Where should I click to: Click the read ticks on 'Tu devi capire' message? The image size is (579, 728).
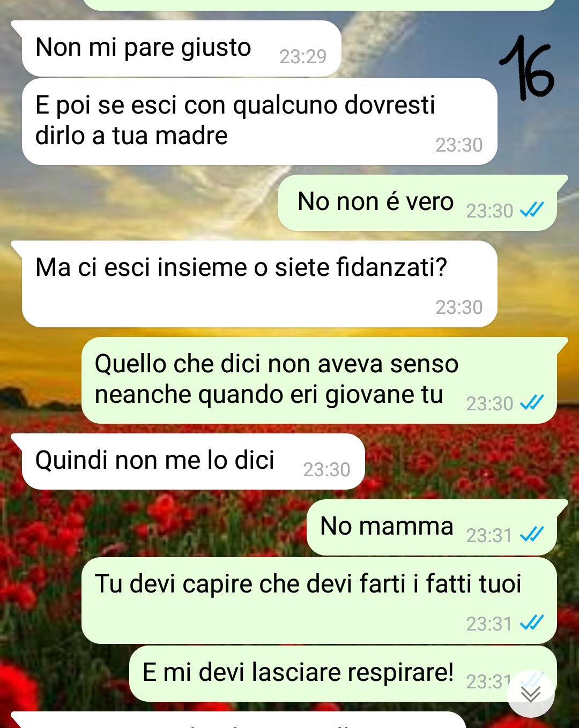pyautogui.click(x=532, y=623)
